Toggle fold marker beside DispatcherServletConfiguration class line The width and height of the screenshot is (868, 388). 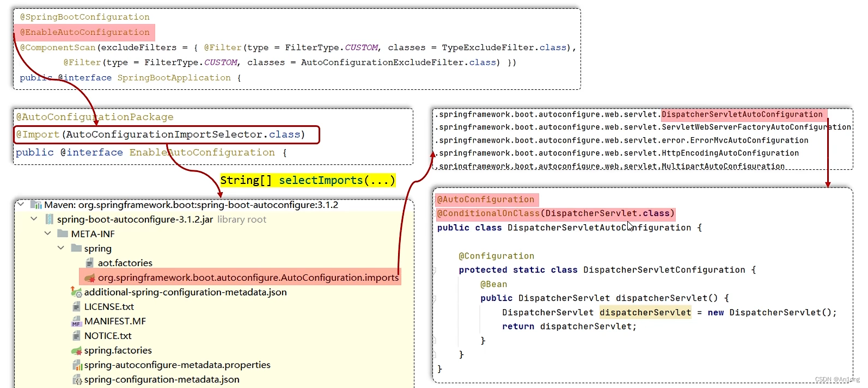pos(435,270)
